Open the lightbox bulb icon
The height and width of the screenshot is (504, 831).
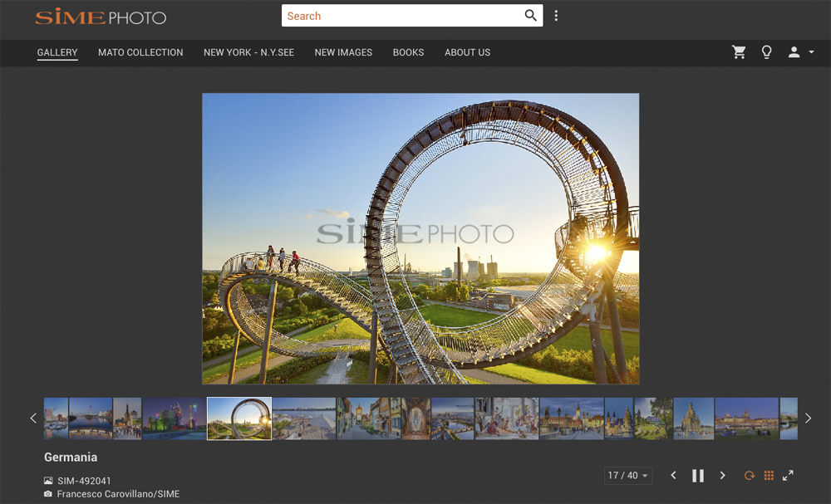coord(766,51)
